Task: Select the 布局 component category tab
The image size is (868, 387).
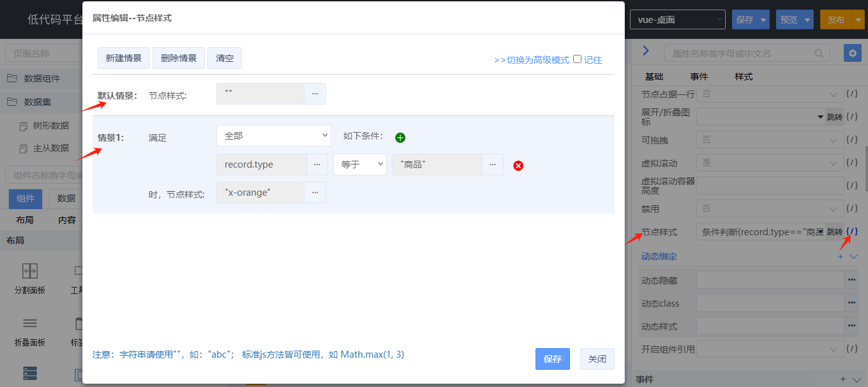Action: coord(25,220)
